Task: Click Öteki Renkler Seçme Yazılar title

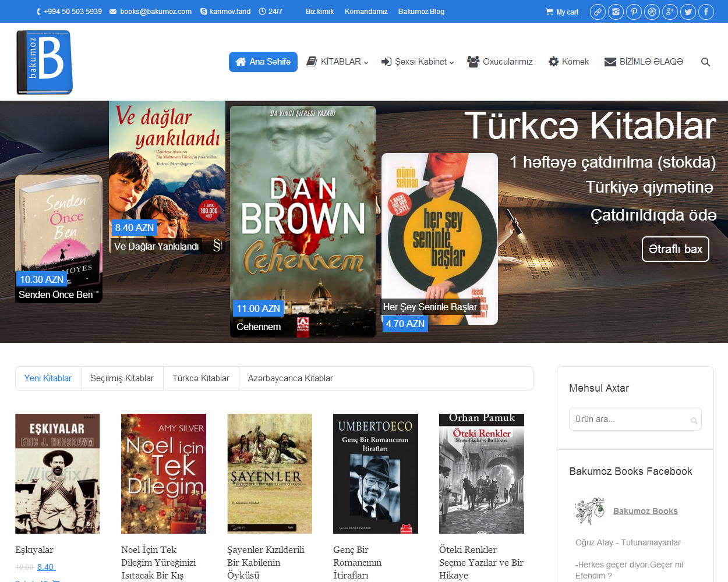Action: (481, 563)
